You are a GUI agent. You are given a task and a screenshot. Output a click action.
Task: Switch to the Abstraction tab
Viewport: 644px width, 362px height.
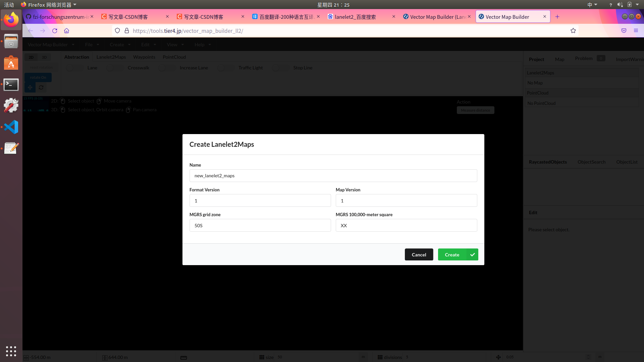[x=76, y=57]
